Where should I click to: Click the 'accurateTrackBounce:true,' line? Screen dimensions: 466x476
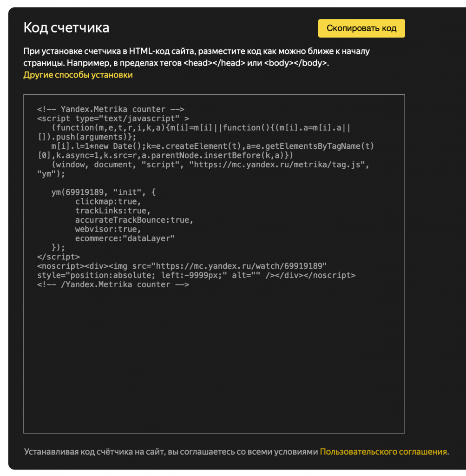coord(134,220)
